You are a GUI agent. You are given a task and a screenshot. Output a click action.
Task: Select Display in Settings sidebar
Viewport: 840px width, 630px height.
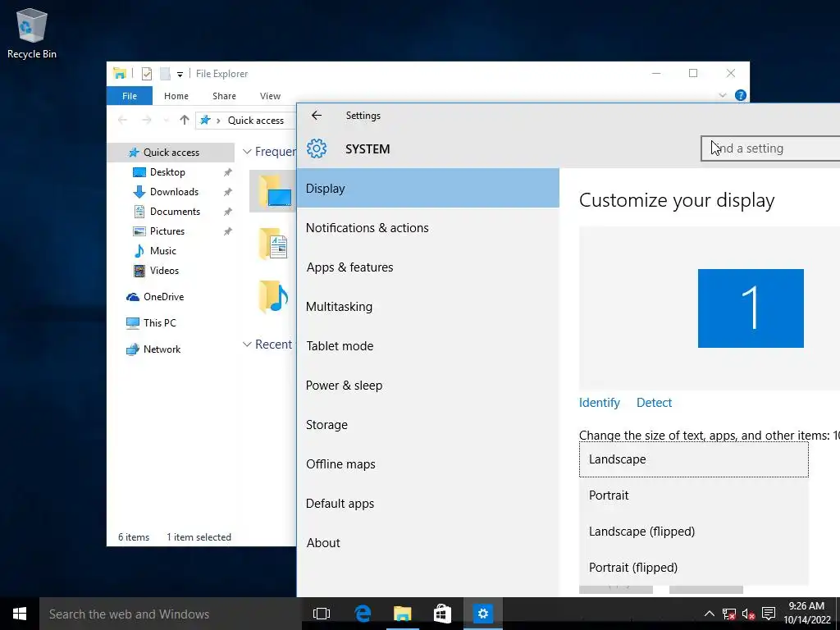coord(427,188)
